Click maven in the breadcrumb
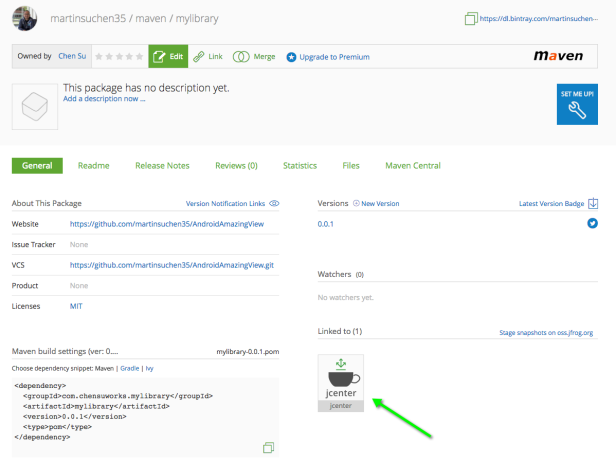The width and height of the screenshot is (616, 464). (151, 18)
